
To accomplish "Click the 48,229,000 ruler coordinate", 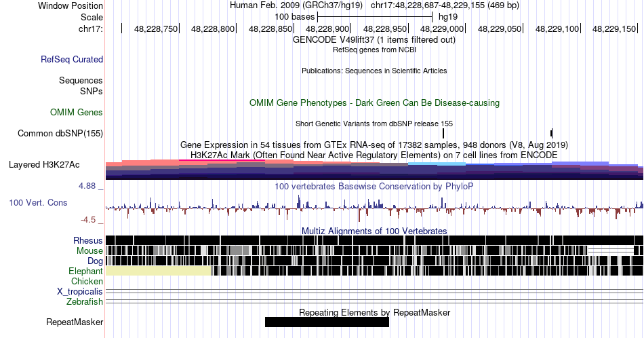I will point(442,29).
